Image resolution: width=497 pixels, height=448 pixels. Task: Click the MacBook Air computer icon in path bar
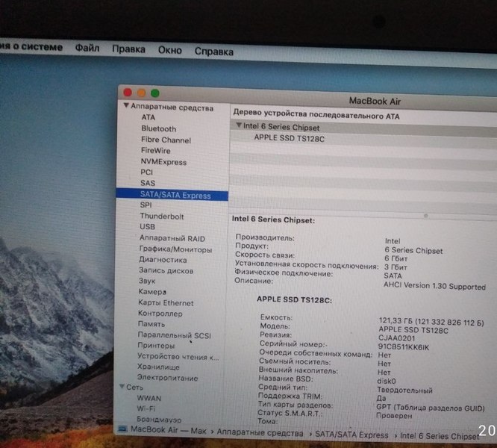(x=123, y=429)
